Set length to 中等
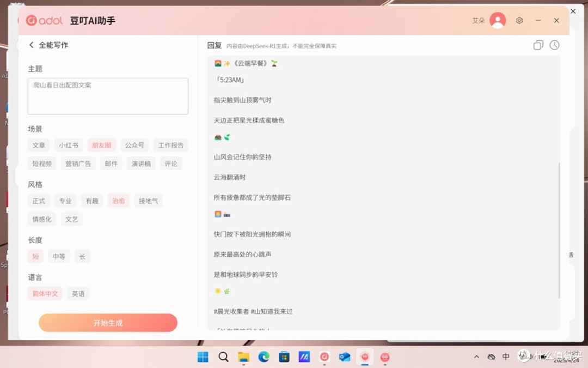Image resolution: width=588 pixels, height=368 pixels. 59,256
